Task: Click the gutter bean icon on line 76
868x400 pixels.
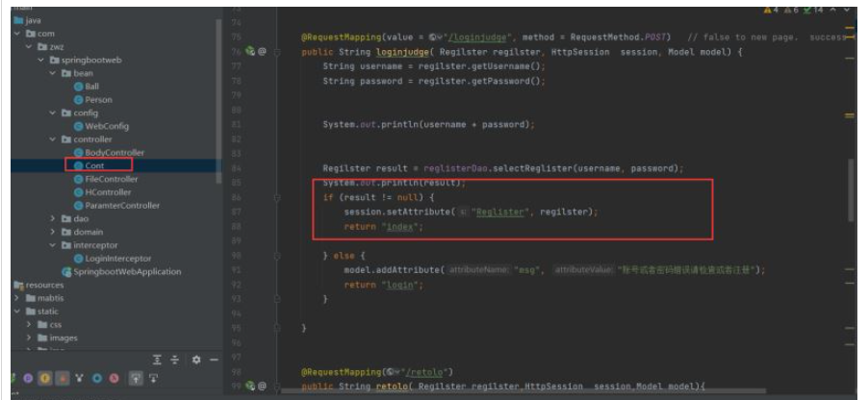Action: 250,52
